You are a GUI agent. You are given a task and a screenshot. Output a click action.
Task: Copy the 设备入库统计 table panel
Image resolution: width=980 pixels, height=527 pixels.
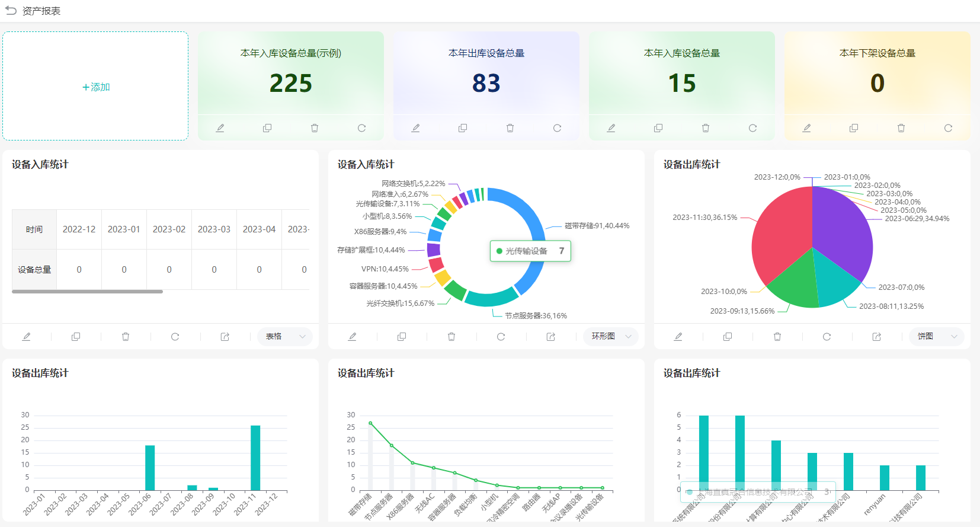click(x=76, y=337)
